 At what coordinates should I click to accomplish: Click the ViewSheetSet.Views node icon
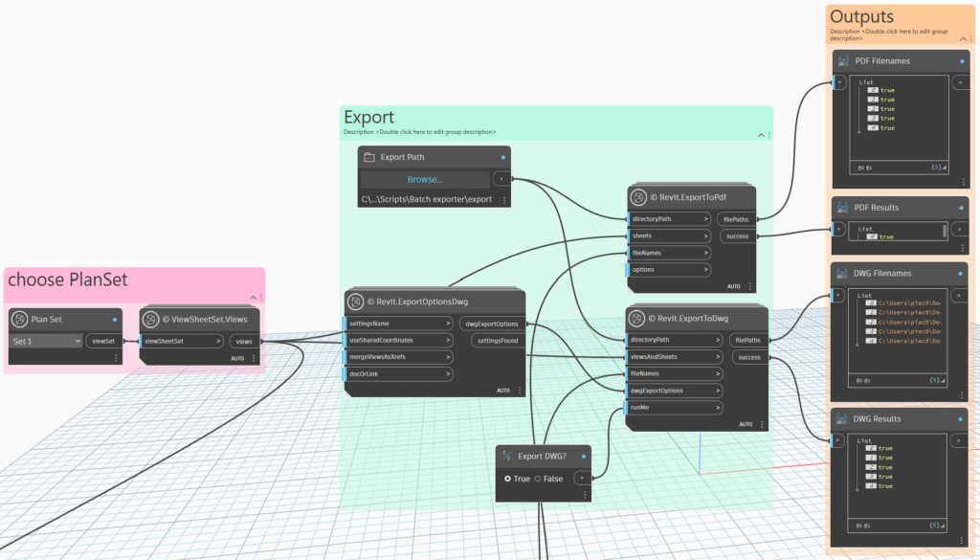click(151, 320)
